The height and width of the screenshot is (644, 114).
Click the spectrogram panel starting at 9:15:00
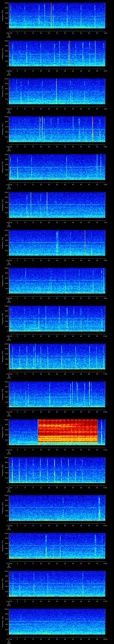coord(57,546)
